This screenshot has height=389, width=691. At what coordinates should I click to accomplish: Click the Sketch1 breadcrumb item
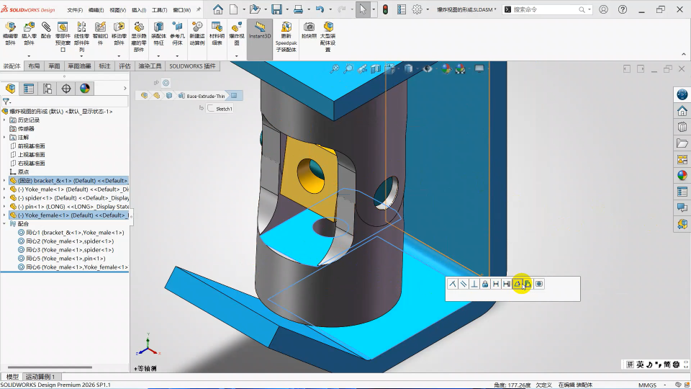pos(224,109)
